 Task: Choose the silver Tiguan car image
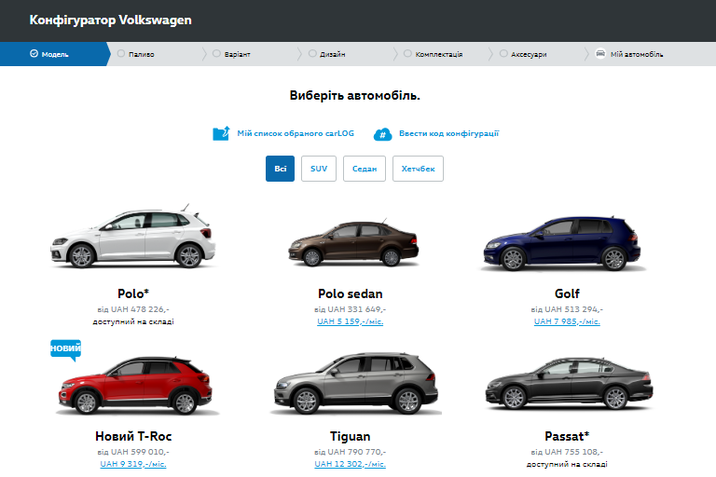[356, 383]
